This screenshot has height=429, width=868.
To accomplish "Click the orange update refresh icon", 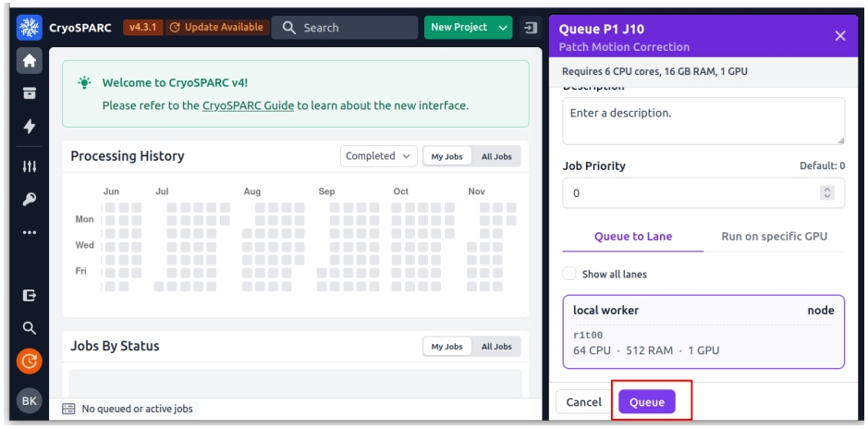I will 29,361.
